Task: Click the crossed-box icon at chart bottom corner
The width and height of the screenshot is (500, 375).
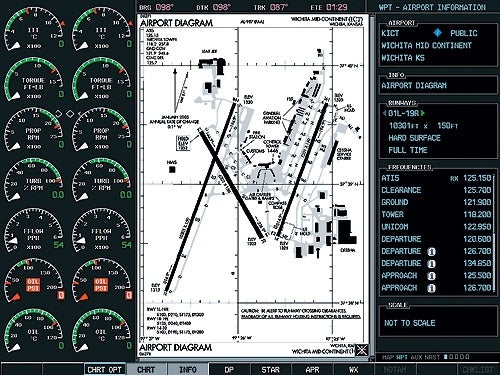Action: (x=362, y=350)
